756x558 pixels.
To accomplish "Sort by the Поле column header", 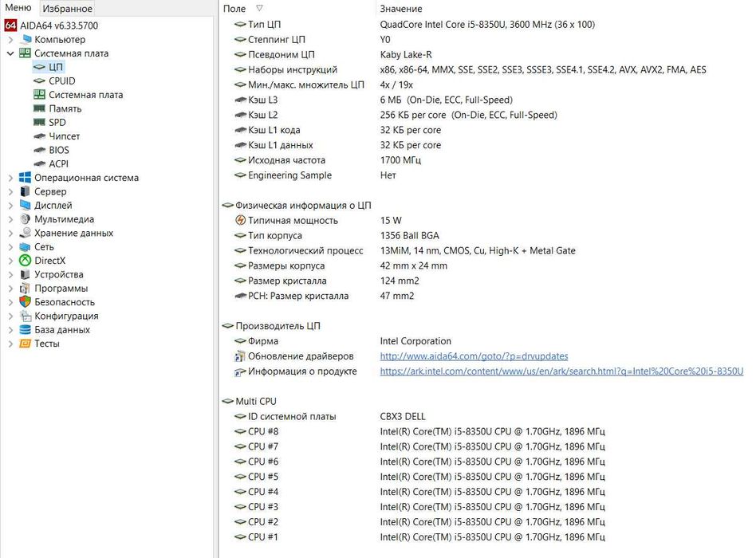I will (x=297, y=8).
